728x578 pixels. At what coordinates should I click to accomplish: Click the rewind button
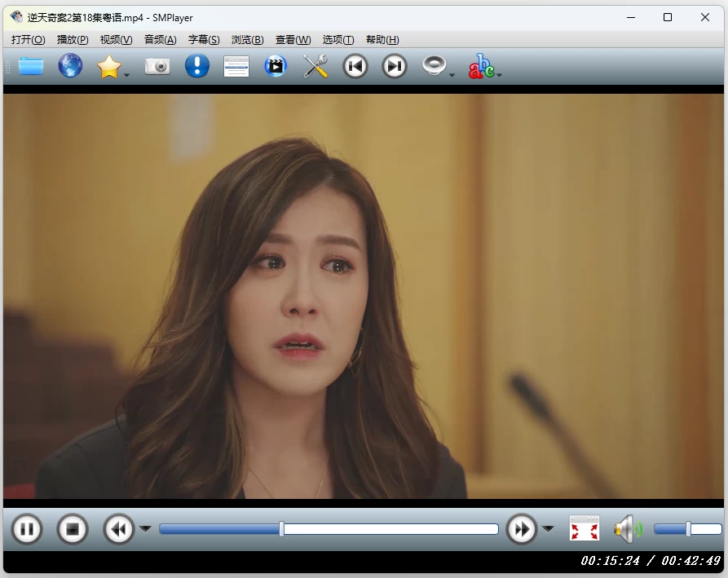coord(118,529)
